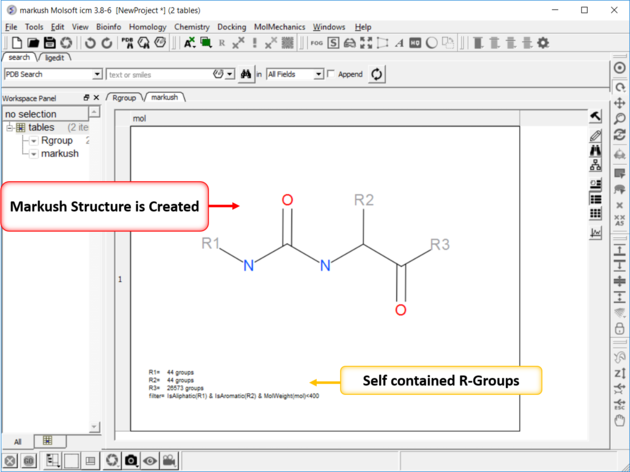This screenshot has width=630, height=472.
Task: Click the camera snapshot icon at bottom
Action: (130, 461)
